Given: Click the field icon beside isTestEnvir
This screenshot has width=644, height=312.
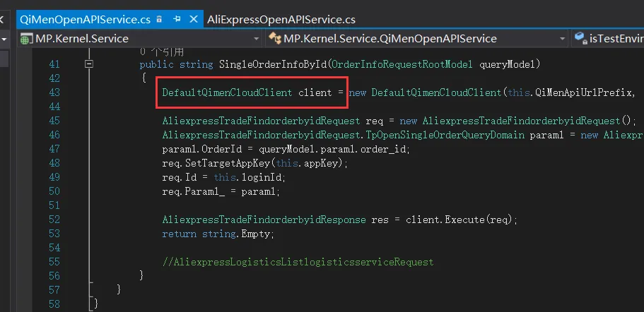Looking at the screenshot, I should pyautogui.click(x=580, y=37).
